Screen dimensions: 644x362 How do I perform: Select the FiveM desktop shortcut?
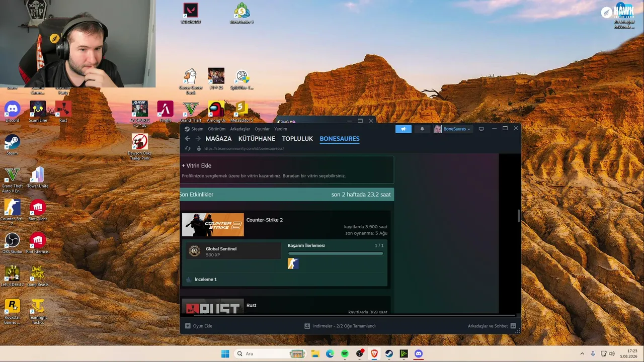click(x=166, y=112)
